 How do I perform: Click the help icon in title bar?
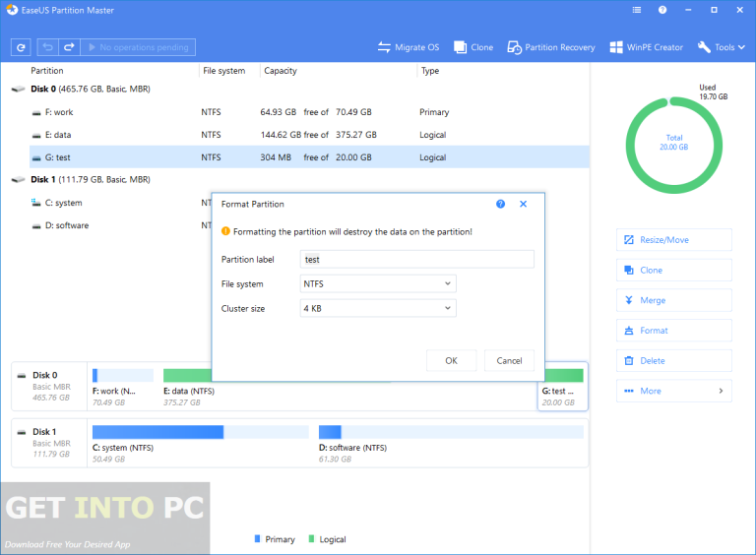pos(662,10)
